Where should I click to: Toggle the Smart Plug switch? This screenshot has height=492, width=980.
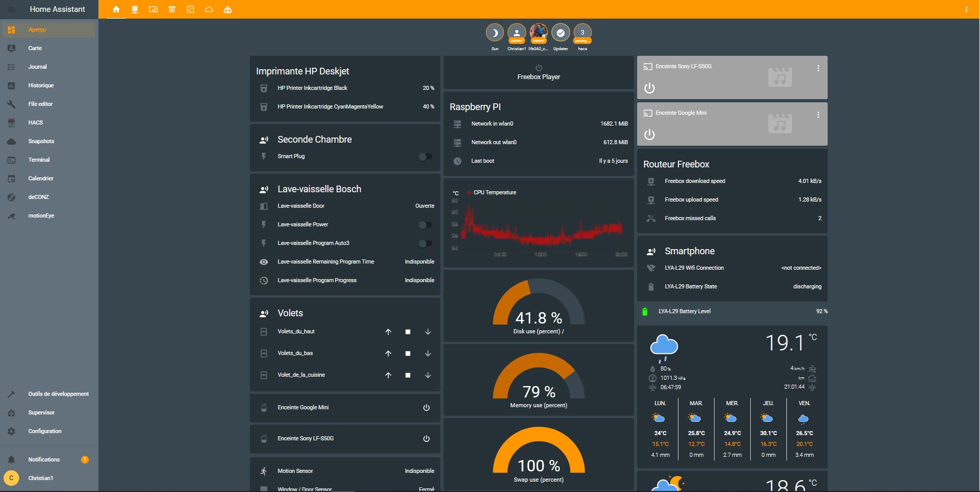425,157
